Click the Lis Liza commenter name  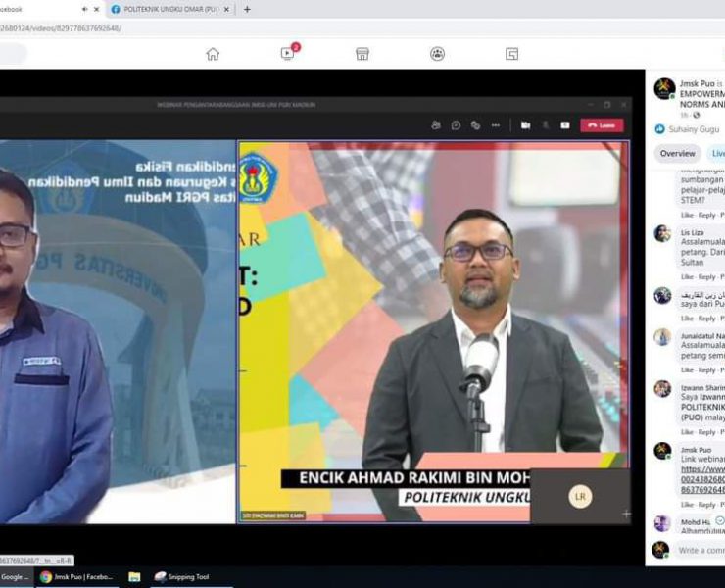pyautogui.click(x=692, y=232)
